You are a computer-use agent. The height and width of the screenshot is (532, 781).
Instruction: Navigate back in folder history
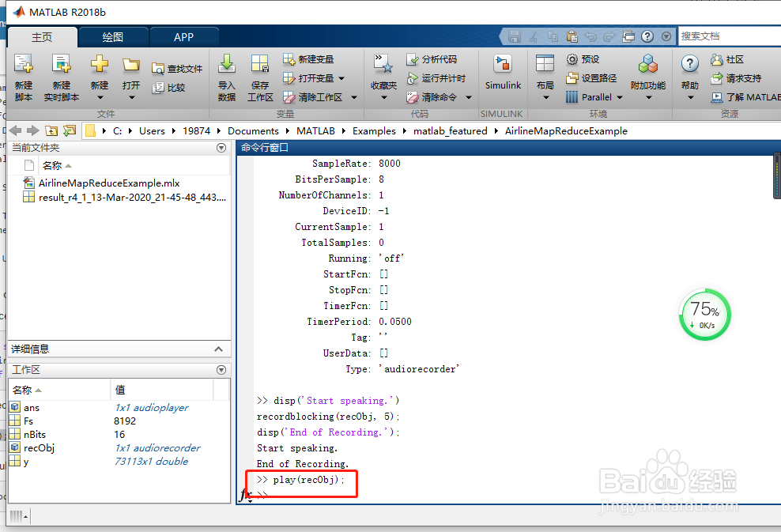coord(16,130)
